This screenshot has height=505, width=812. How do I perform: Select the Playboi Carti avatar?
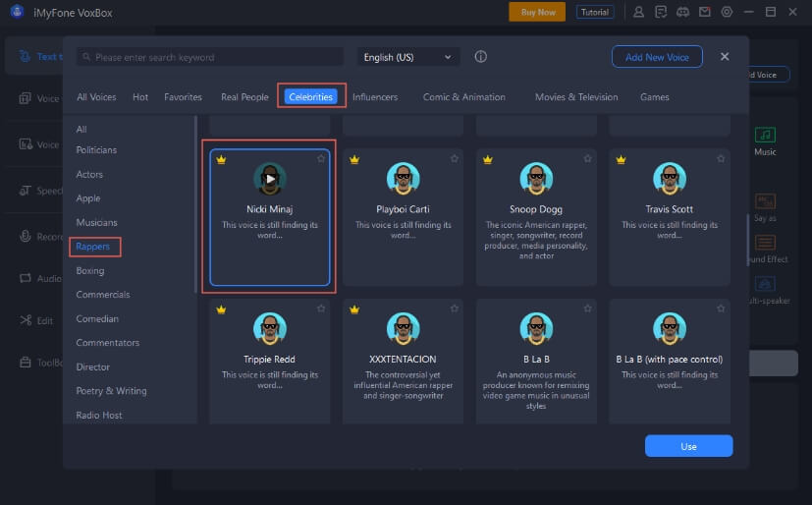coord(403,179)
